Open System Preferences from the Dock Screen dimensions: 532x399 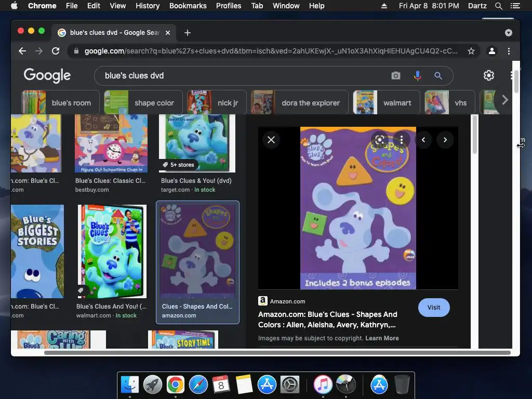click(x=290, y=384)
